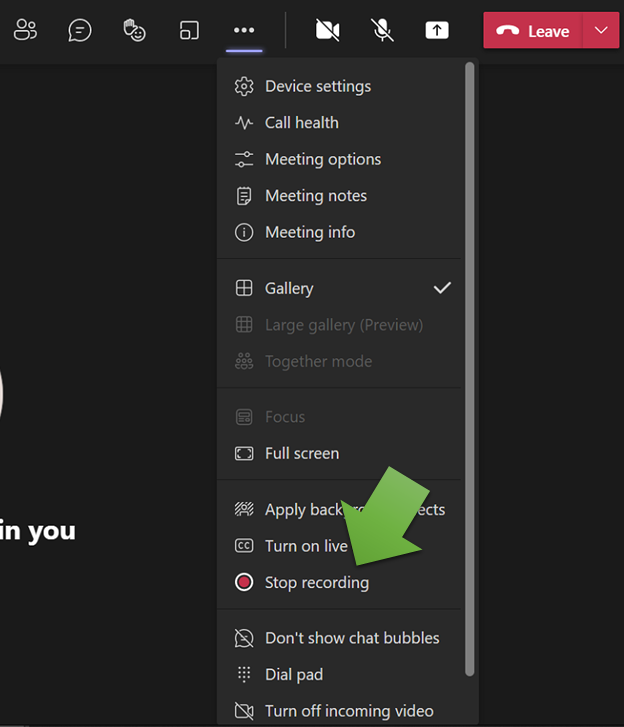Click the Meeting info circle icon
Screen dimensions: 624x727
coord(244,232)
